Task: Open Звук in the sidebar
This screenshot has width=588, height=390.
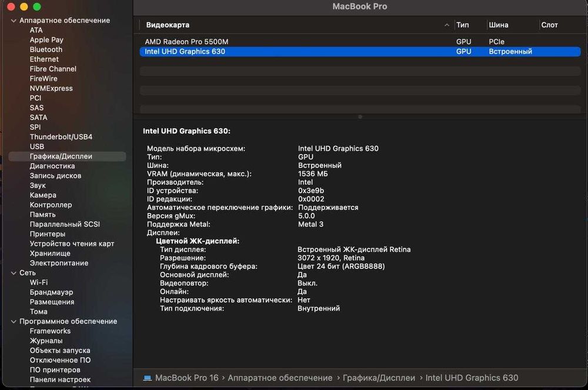Action: click(x=38, y=186)
